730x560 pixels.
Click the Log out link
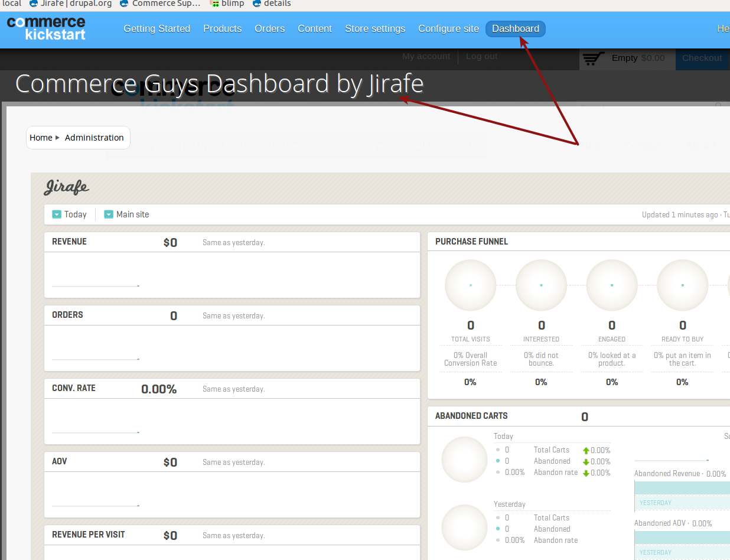click(x=481, y=56)
